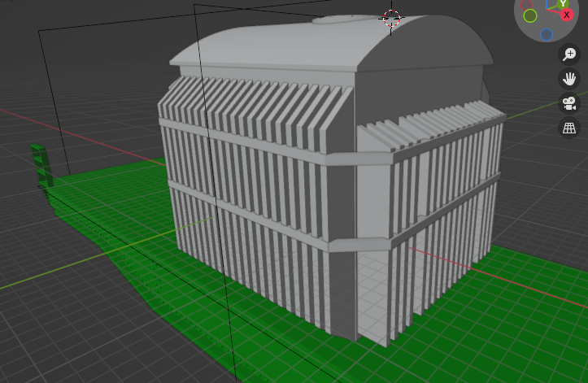Switch perspective/orthographic with the grid icon
The image size is (588, 383).
(x=569, y=128)
